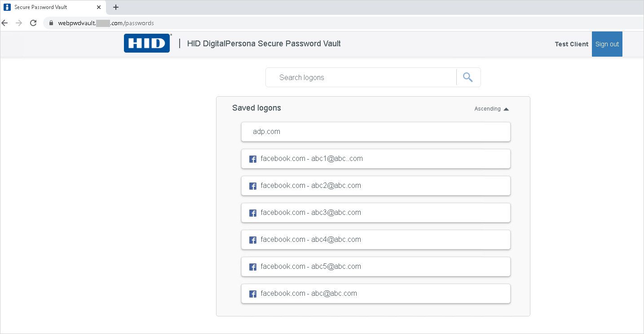The width and height of the screenshot is (644, 334).
Task: Click the padlock icon in the address bar
Action: click(51, 23)
